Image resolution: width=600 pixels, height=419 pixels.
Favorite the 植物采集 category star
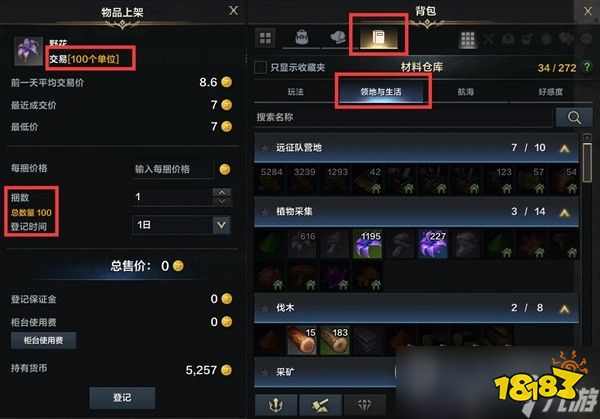tap(264, 212)
